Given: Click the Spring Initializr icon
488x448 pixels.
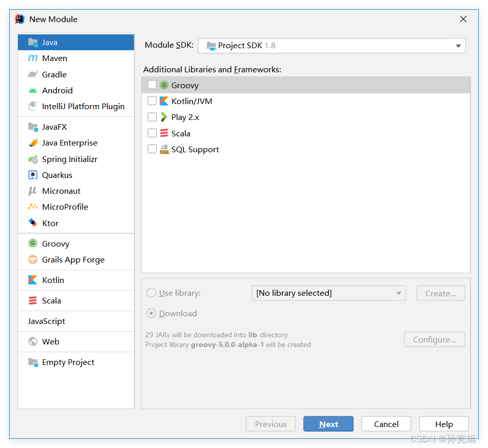Looking at the screenshot, I should (x=33, y=159).
